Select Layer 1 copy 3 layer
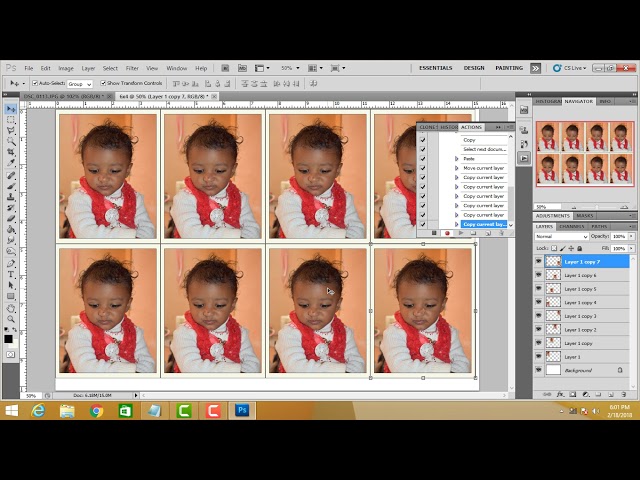The width and height of the screenshot is (640, 480). coord(581,316)
